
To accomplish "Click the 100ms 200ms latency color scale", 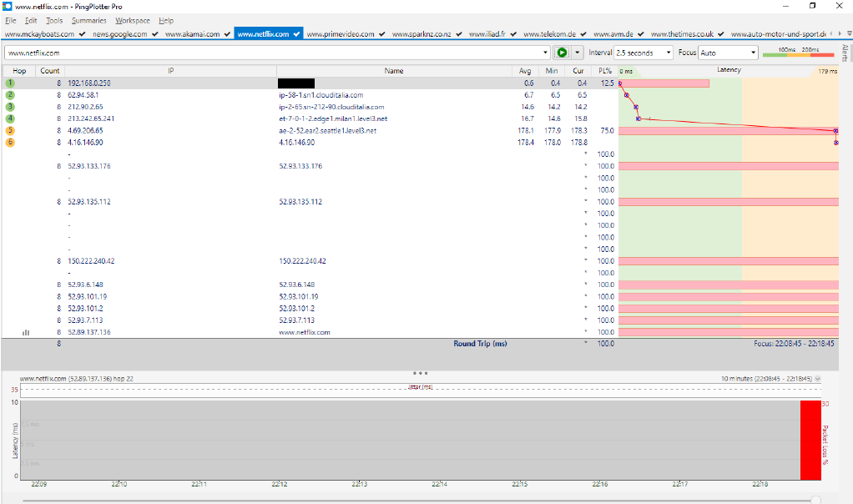I will coord(798,53).
